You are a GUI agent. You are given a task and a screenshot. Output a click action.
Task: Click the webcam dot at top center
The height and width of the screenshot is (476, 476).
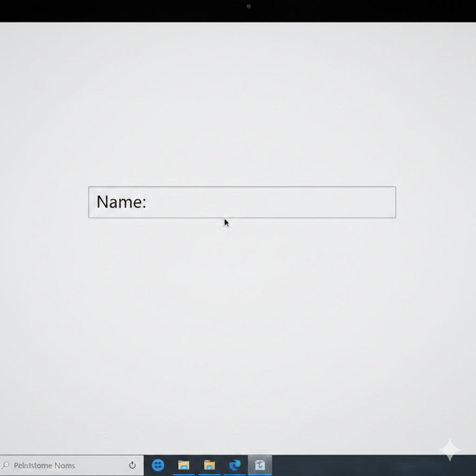click(249, 6)
